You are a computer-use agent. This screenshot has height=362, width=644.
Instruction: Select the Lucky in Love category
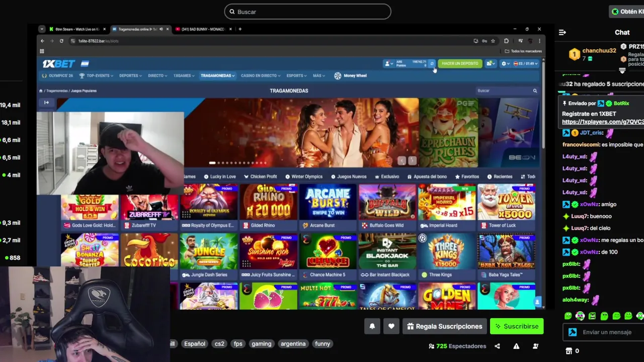pos(220,176)
